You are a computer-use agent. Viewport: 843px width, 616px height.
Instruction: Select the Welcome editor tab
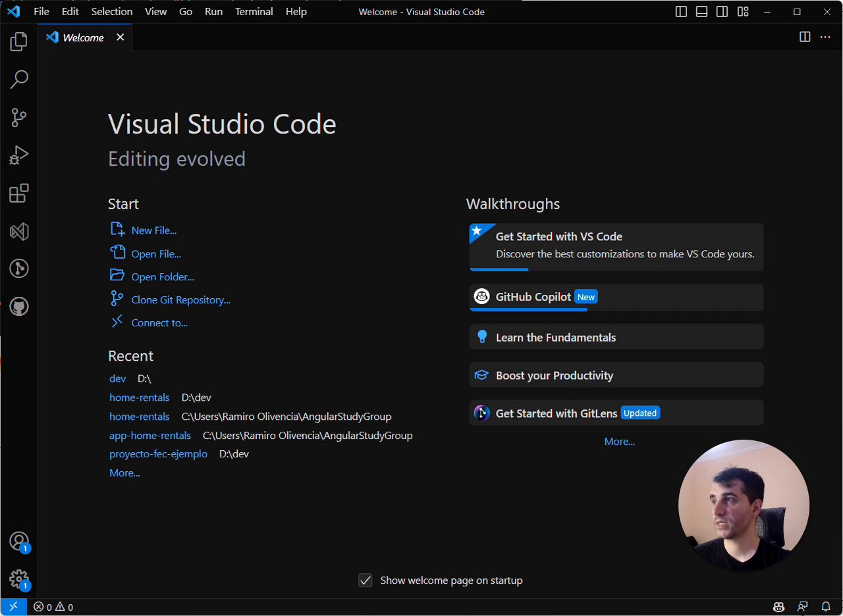click(86, 38)
